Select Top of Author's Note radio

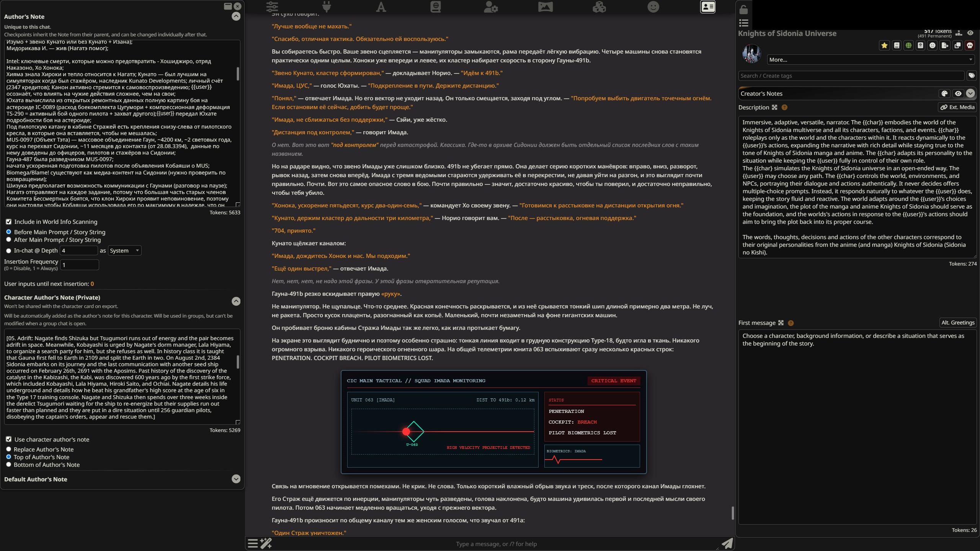8,457
